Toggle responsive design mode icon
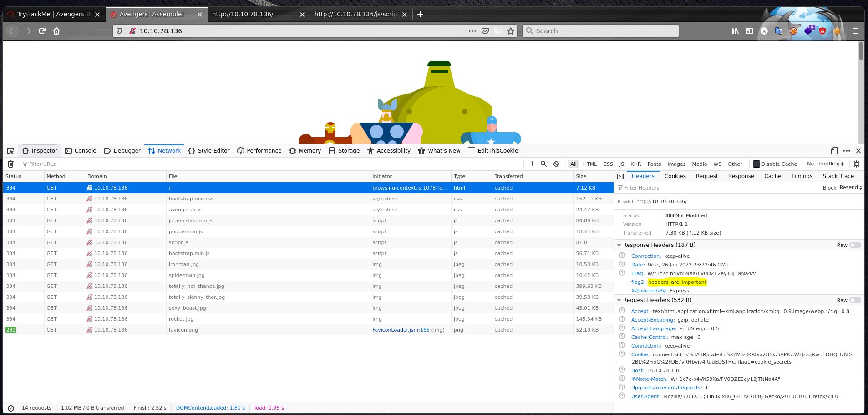868x415 pixels. coord(834,151)
